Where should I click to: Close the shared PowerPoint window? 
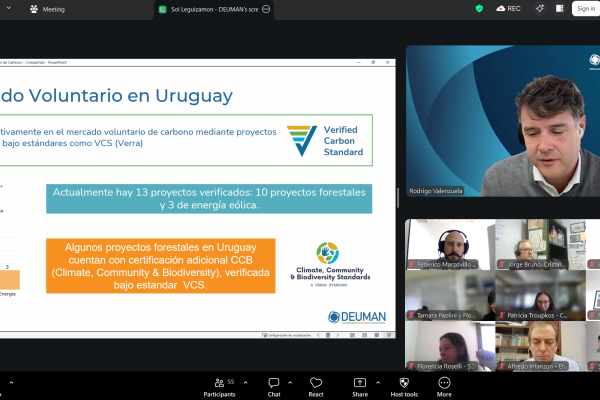387,62
